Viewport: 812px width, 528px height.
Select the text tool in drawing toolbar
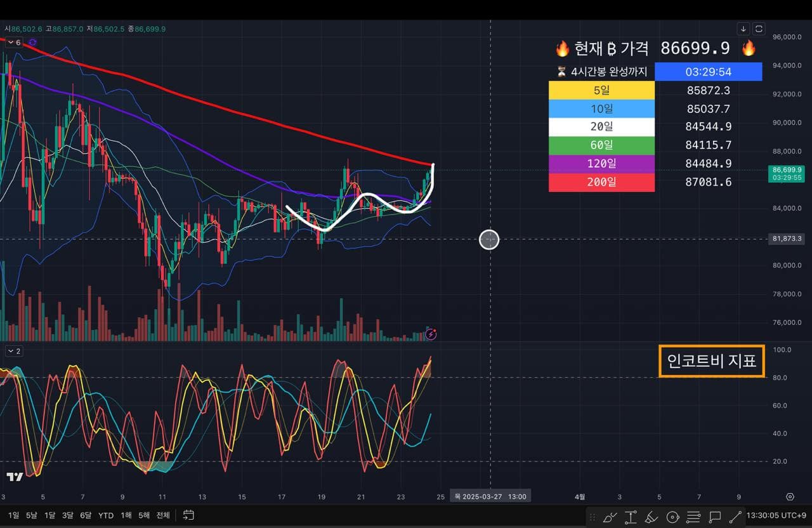pyautogui.click(x=631, y=517)
